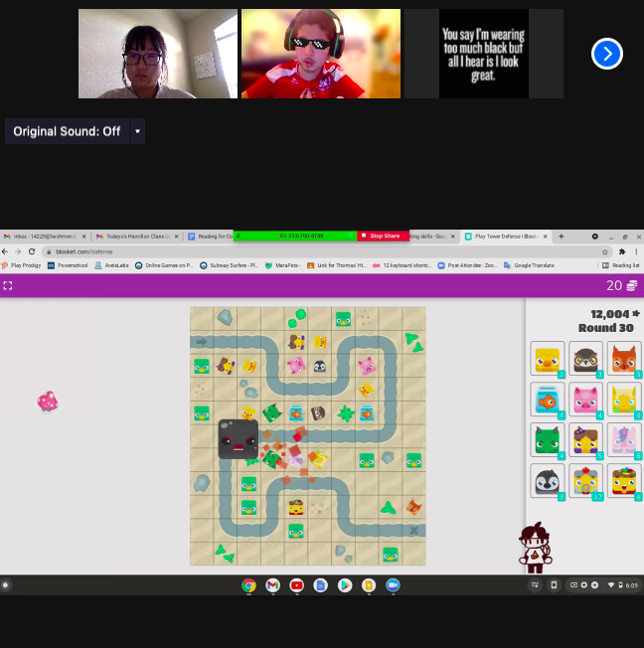Select the penguin tower in the shop
Viewport: 644px width, 648px height.
[548, 480]
